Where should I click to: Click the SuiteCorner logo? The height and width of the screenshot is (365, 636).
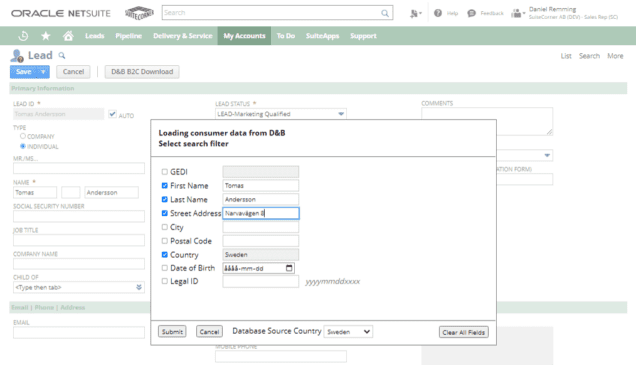click(139, 13)
